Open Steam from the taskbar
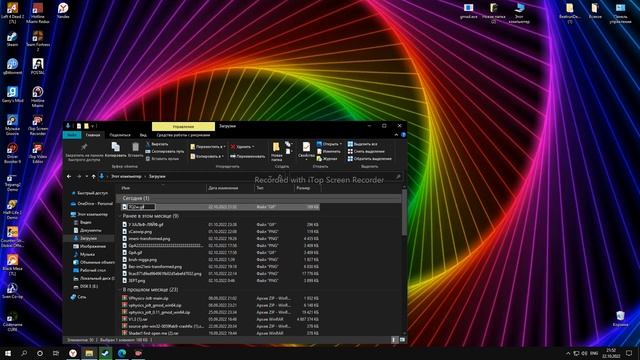640x360 pixels. [105, 353]
